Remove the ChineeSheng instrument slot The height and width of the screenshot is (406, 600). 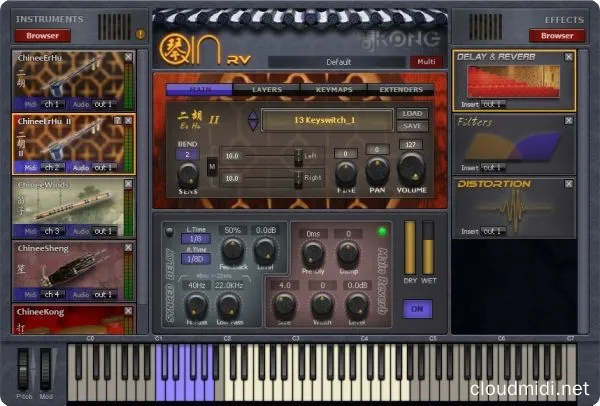tap(129, 248)
